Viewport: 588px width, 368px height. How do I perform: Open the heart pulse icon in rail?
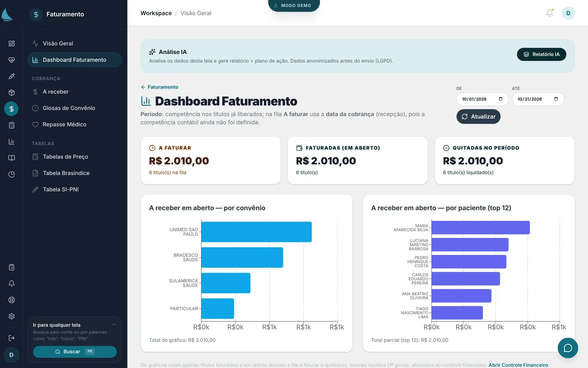[x=11, y=60]
